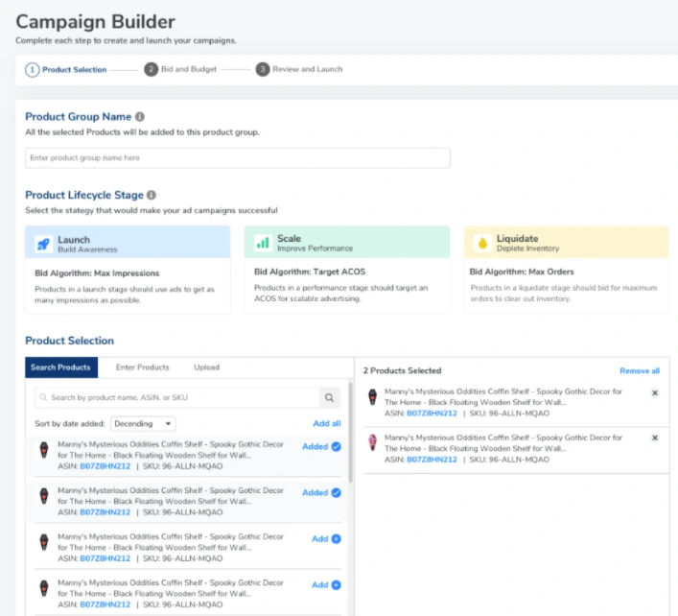This screenshot has width=678, height=616.
Task: Click the first search result's coffin thumbnail
Action: (44, 450)
